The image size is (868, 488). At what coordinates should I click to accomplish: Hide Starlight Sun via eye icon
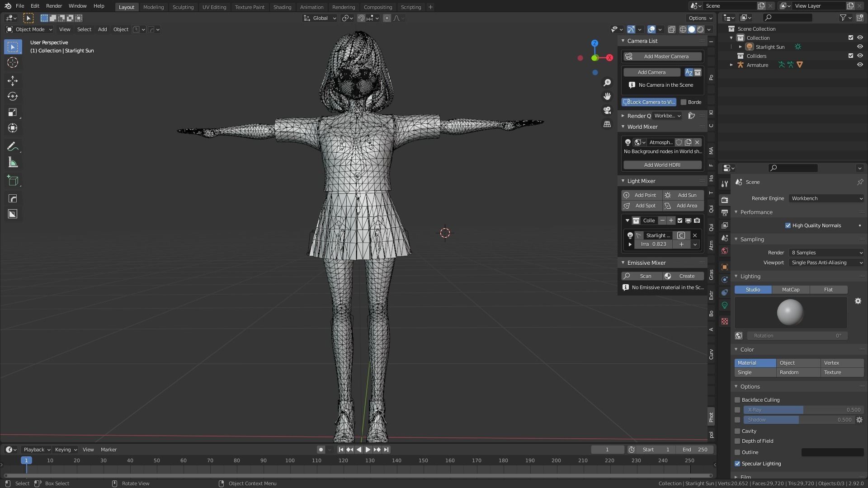pyautogui.click(x=860, y=47)
